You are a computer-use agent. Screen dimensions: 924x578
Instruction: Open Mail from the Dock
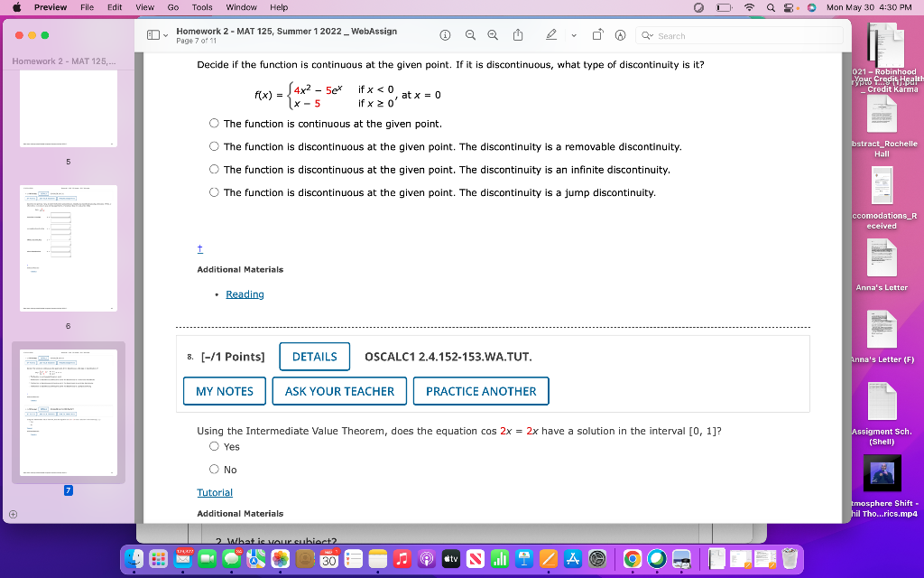(183, 558)
